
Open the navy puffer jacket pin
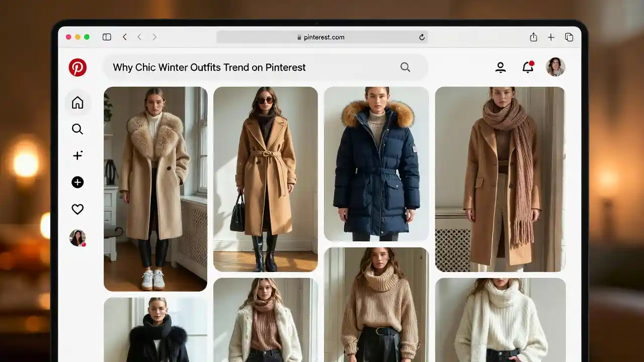coord(376,163)
